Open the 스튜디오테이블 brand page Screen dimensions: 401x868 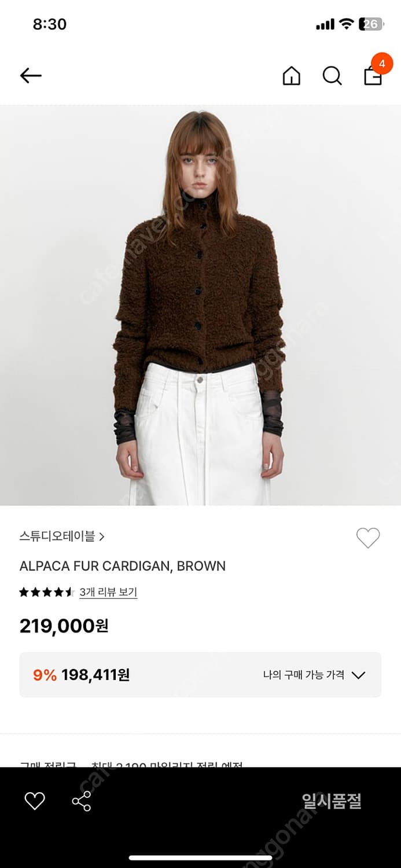click(57, 536)
